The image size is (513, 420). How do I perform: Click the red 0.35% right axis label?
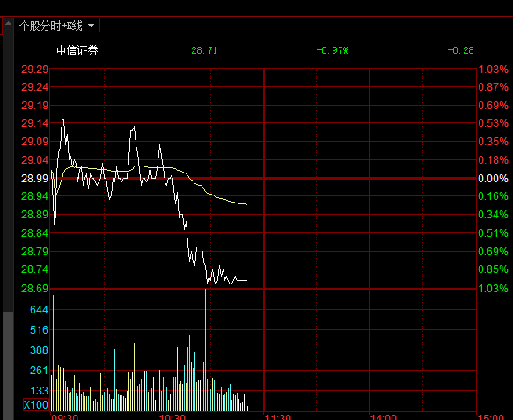click(x=493, y=142)
